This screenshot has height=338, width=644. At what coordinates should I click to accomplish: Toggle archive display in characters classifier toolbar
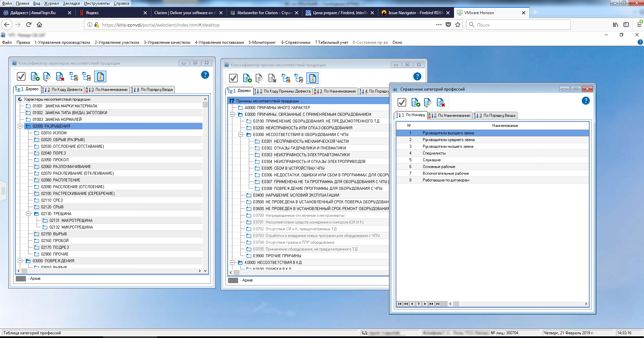100,77
